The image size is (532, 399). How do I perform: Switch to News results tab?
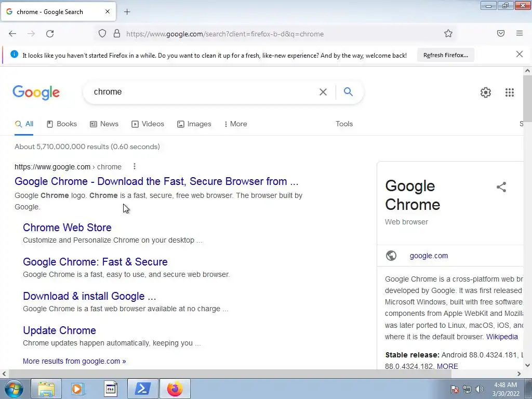104,124
